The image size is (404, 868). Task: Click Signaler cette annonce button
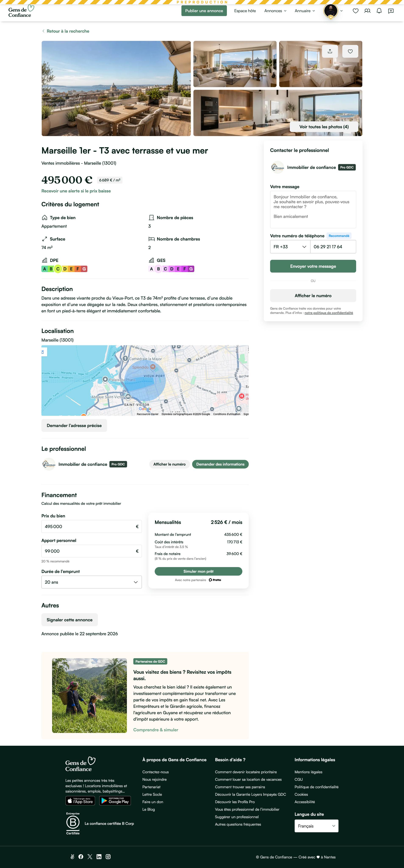(x=69, y=620)
